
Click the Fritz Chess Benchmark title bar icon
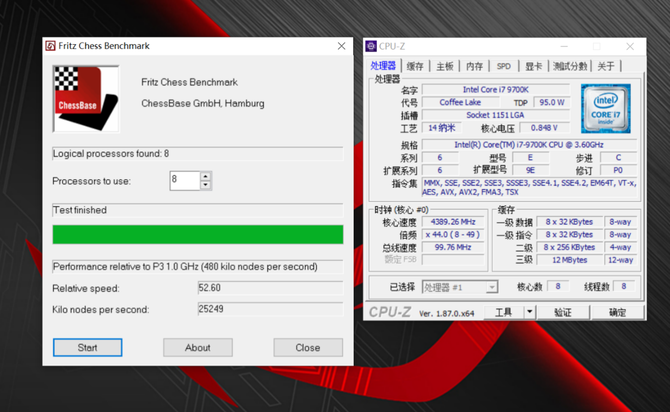50,46
